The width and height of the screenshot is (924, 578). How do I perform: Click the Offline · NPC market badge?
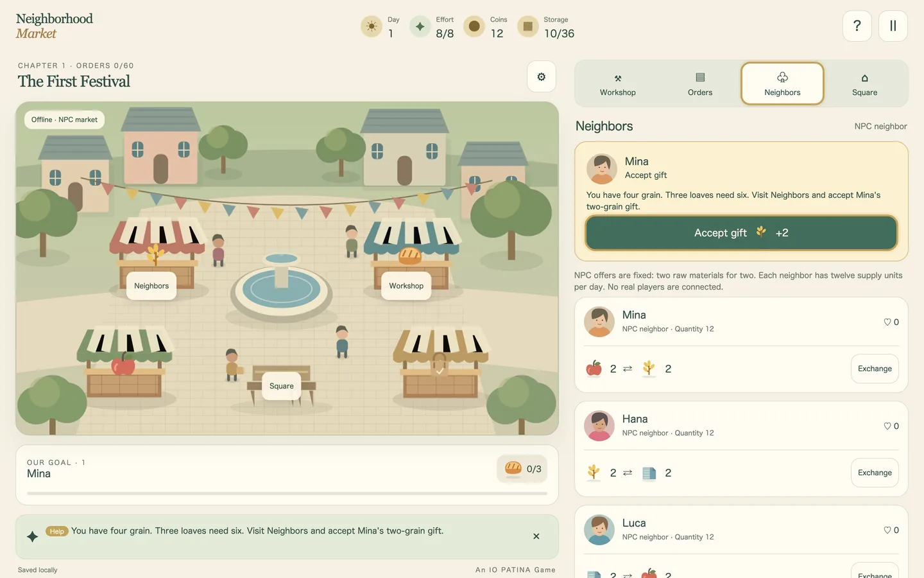pos(64,119)
